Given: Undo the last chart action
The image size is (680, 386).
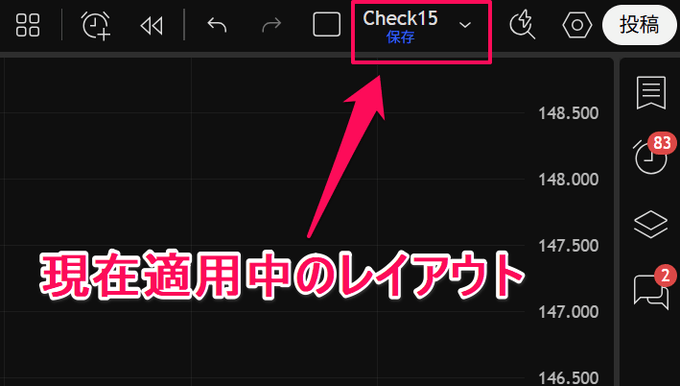Looking at the screenshot, I should [217, 25].
